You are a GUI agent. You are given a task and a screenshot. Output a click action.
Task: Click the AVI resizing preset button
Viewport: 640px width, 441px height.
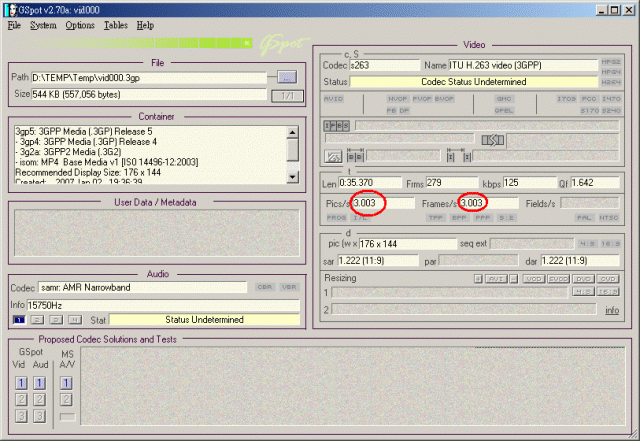pos(496,279)
